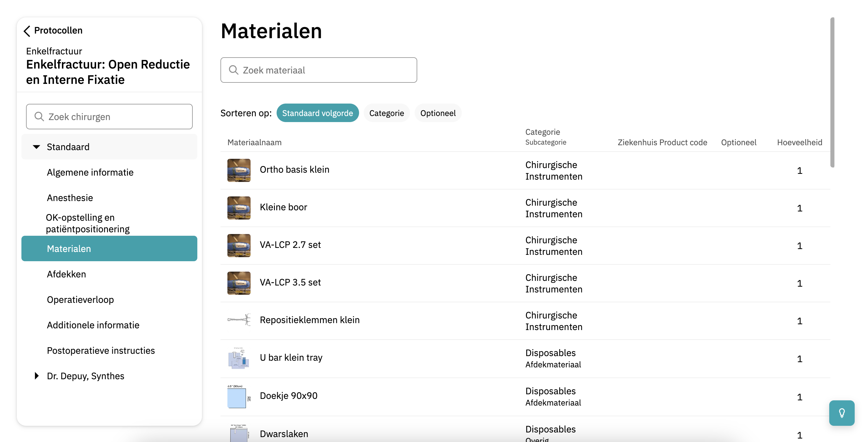This screenshot has height=442, width=868.
Task: Click the back chevron next to Protocollen
Action: point(27,31)
